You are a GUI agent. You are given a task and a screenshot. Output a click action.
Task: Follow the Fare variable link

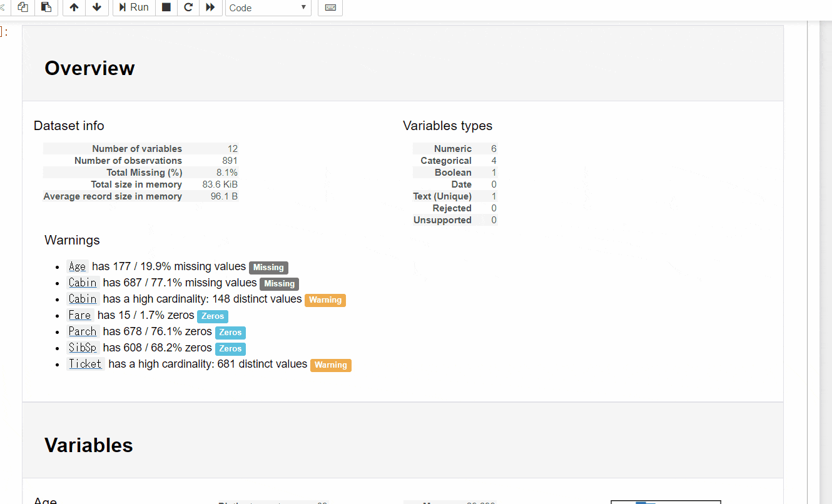click(80, 315)
